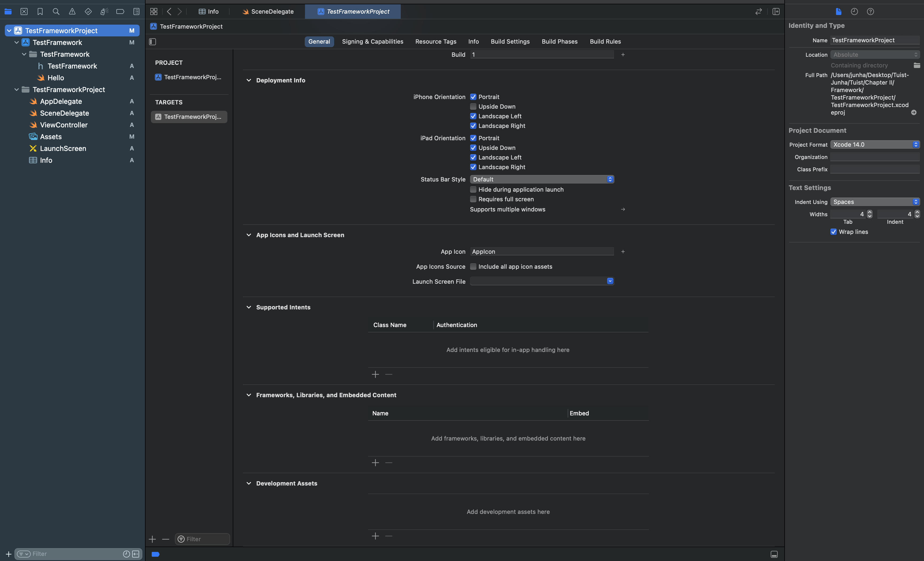
Task: Add a new target with plus button
Action: [x=152, y=539]
